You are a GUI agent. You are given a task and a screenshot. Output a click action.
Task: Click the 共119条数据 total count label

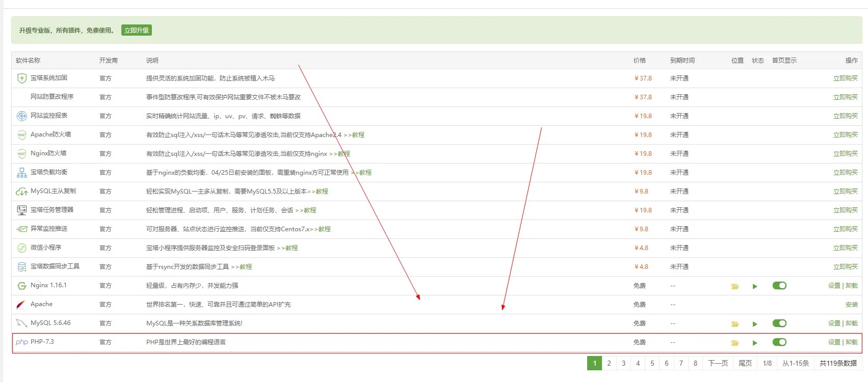pyautogui.click(x=838, y=363)
